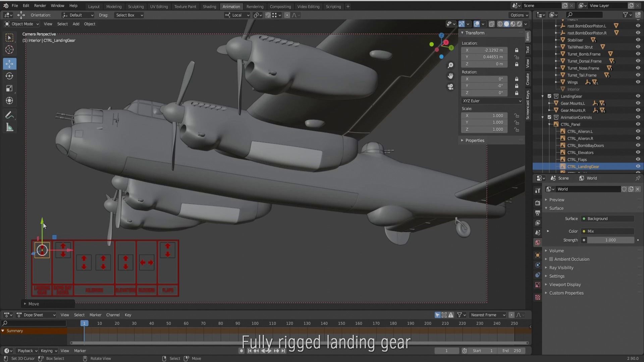Click the Cursor tool icon
Viewport: 644px width, 362px height.
click(9, 50)
